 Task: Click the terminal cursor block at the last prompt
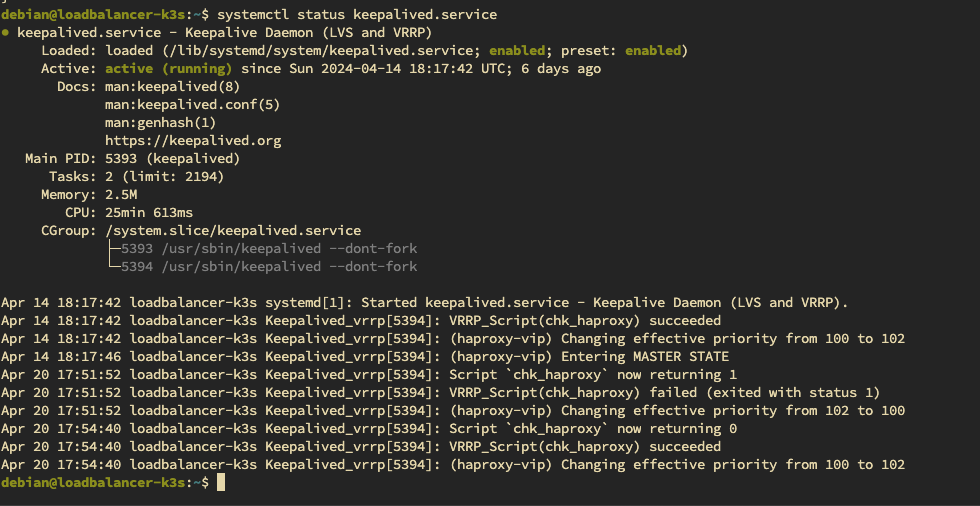click(221, 483)
